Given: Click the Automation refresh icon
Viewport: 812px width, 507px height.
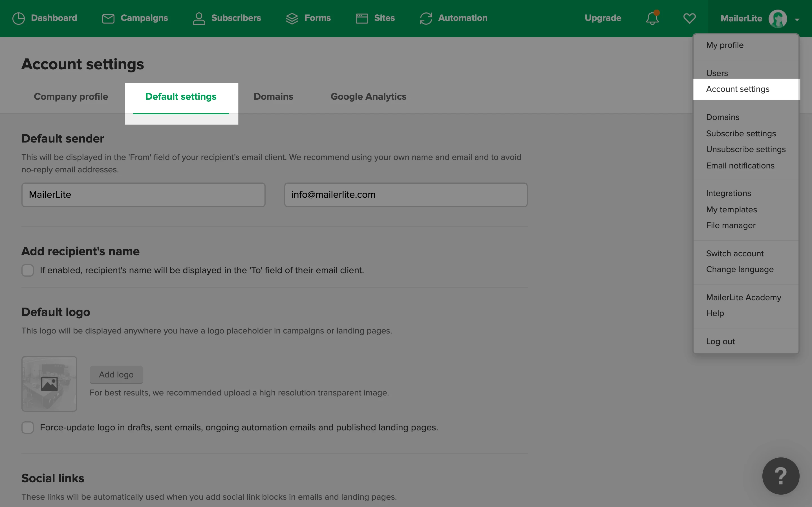Looking at the screenshot, I should [x=426, y=18].
